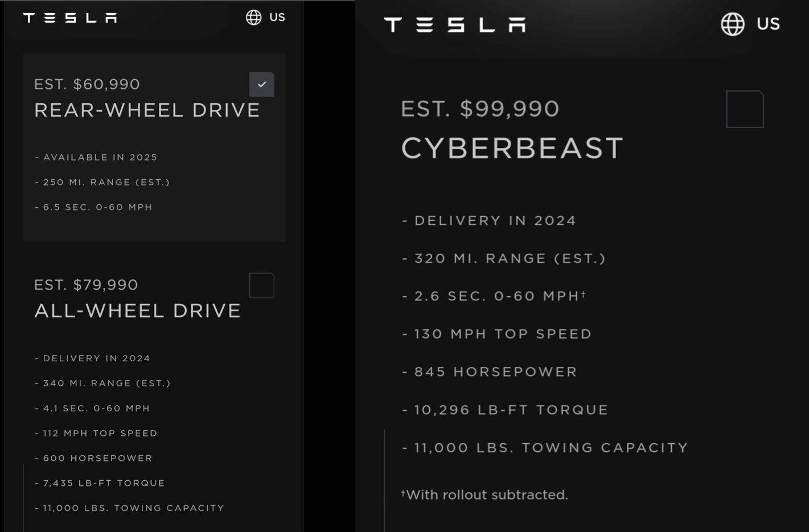The image size is (809, 532).
Task: Check the Cyberbeast selection box
Action: [x=745, y=109]
